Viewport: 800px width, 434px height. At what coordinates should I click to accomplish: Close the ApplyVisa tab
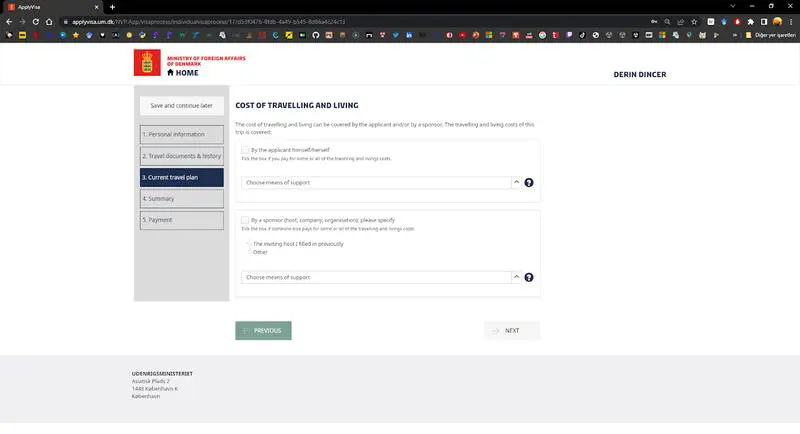pyautogui.click(x=96, y=7)
